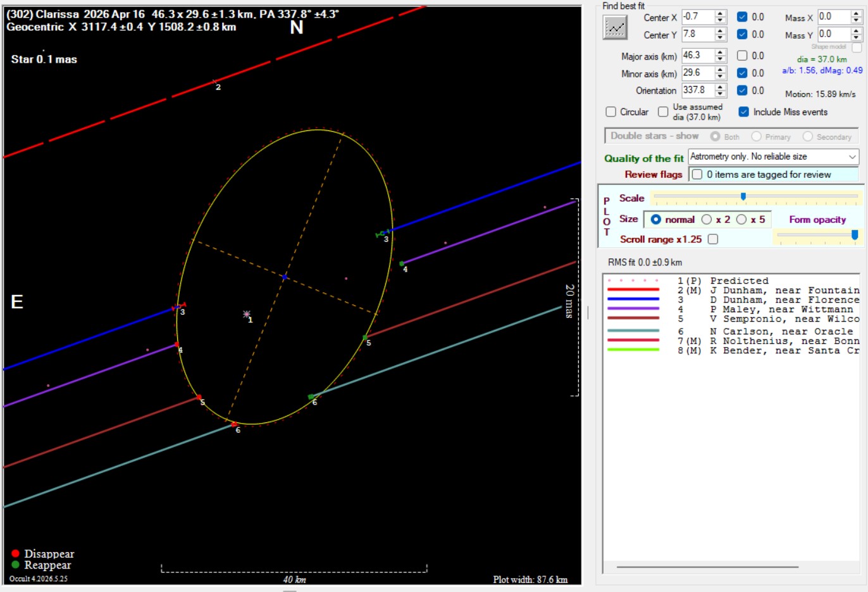Select Both double stars option
This screenshot has height=592, width=868.
click(x=716, y=136)
